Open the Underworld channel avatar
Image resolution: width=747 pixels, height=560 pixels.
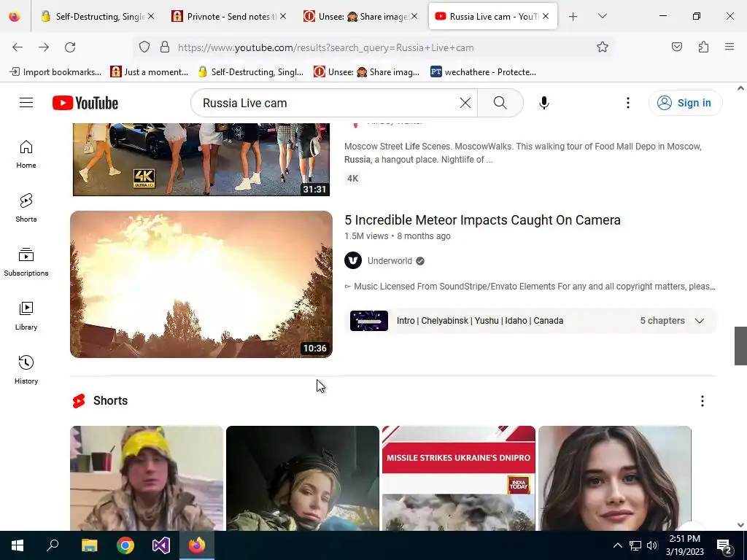[x=353, y=260]
